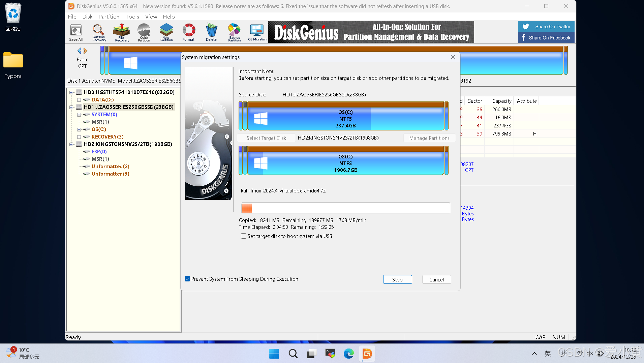This screenshot has height=363, width=644.
Task: Enable Set target disk to boot via USB
Action: [x=243, y=236]
